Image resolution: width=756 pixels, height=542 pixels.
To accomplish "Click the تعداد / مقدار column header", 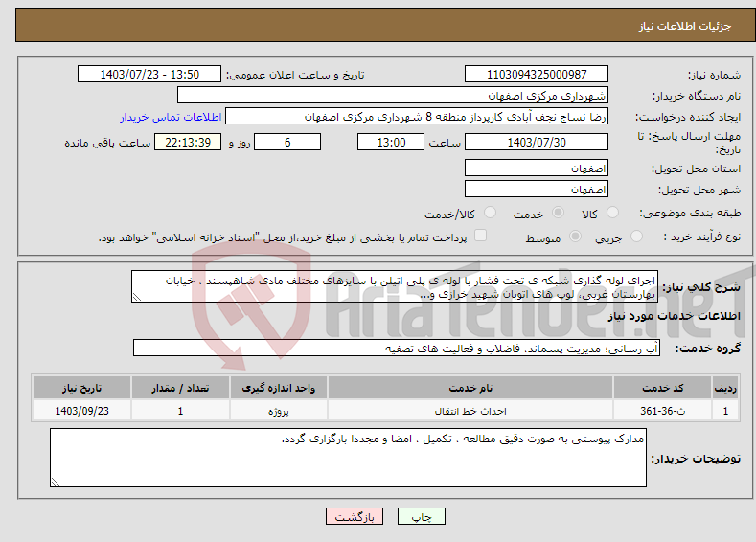I will click(x=180, y=388).
